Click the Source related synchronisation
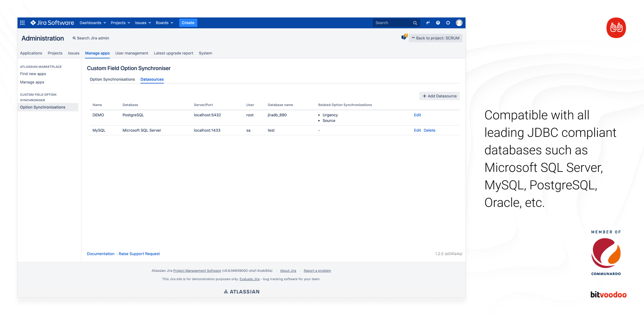This screenshot has width=644, height=315. click(329, 121)
